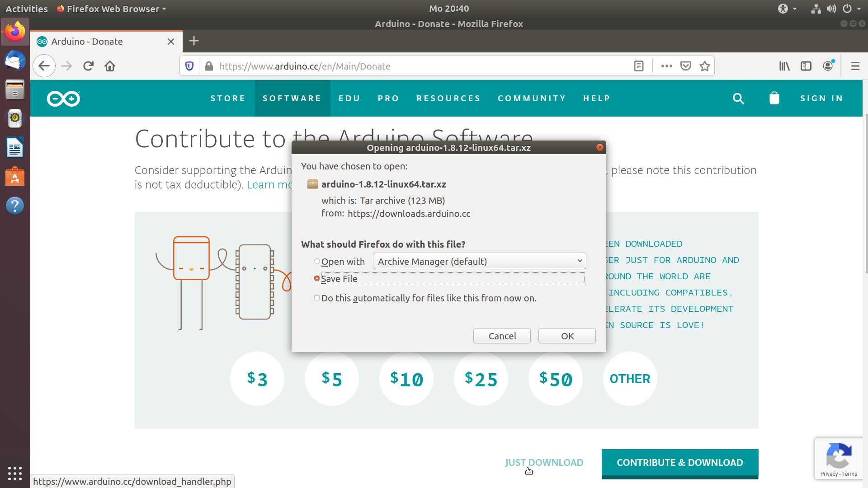
Task: Launch Thunderbird mail from the dock
Action: [15, 61]
